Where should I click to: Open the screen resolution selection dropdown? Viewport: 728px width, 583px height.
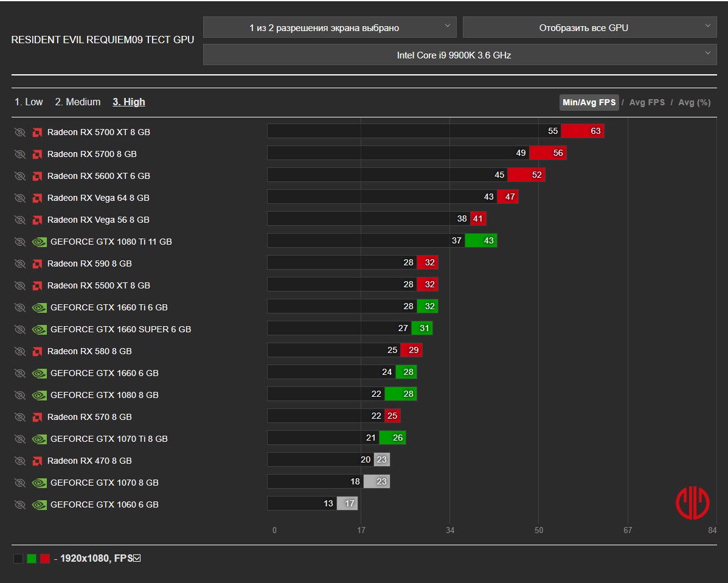[x=330, y=27]
